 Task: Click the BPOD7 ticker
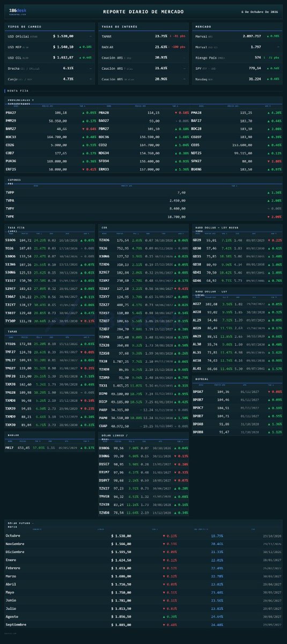click(x=197, y=415)
